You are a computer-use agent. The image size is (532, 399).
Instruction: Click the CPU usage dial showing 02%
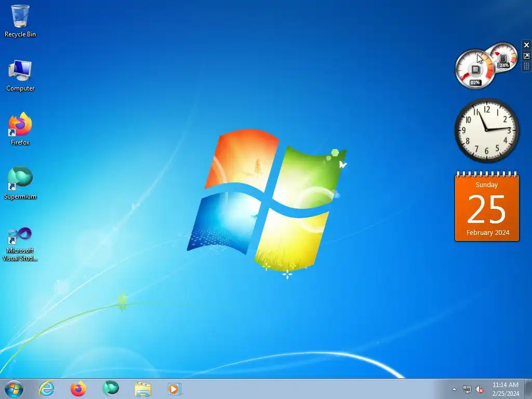(475, 69)
